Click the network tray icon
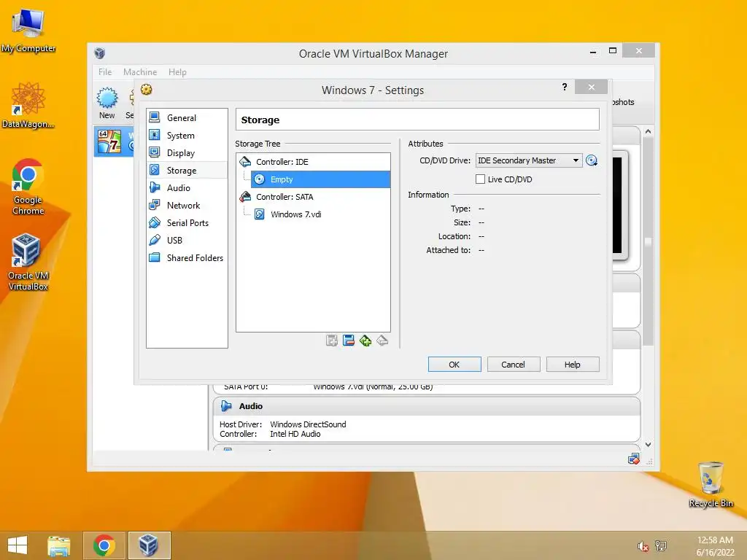The height and width of the screenshot is (560, 747). (661, 545)
